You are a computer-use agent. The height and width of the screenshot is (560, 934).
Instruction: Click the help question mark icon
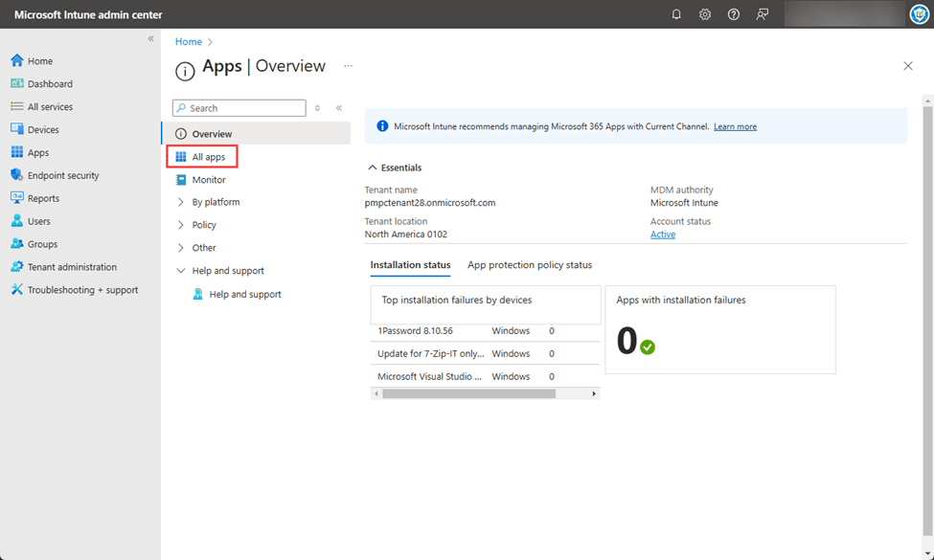tap(734, 14)
